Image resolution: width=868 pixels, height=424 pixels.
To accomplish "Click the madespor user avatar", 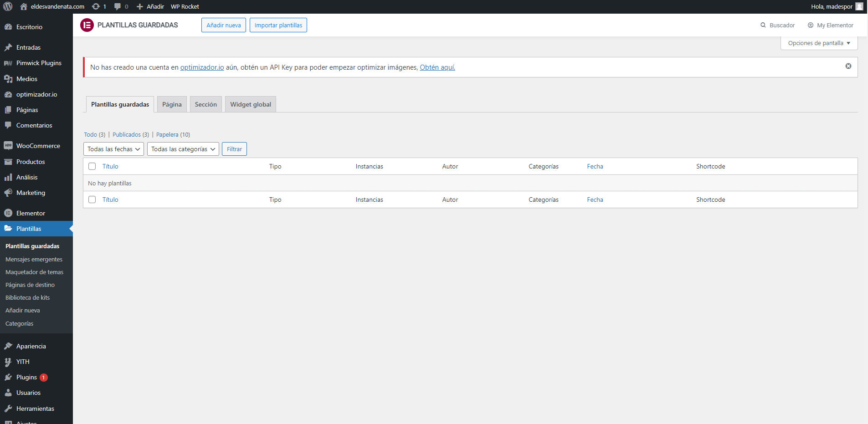I will 859,6.
